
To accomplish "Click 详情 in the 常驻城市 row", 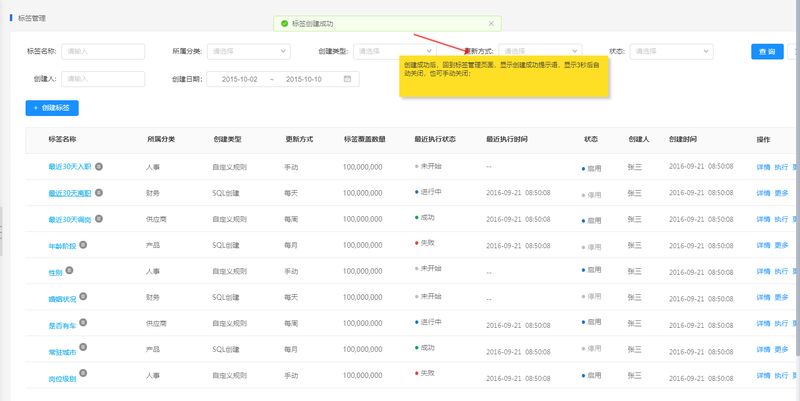I will [x=763, y=349].
